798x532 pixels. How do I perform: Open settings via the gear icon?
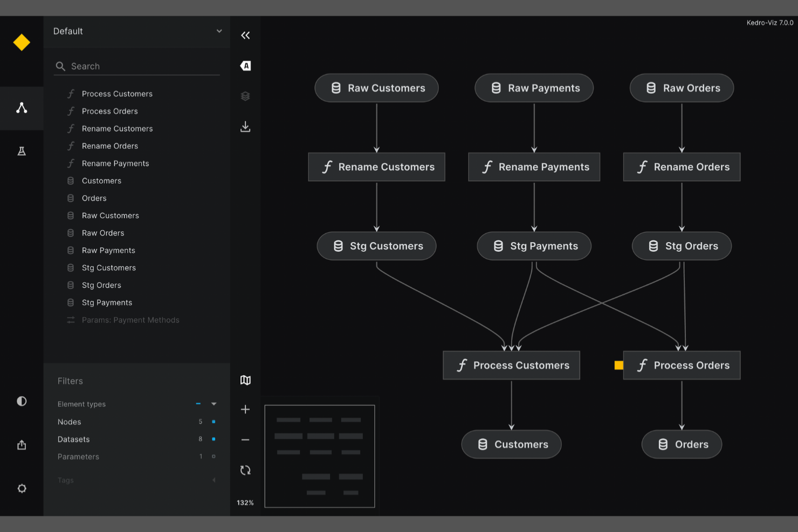pyautogui.click(x=22, y=488)
